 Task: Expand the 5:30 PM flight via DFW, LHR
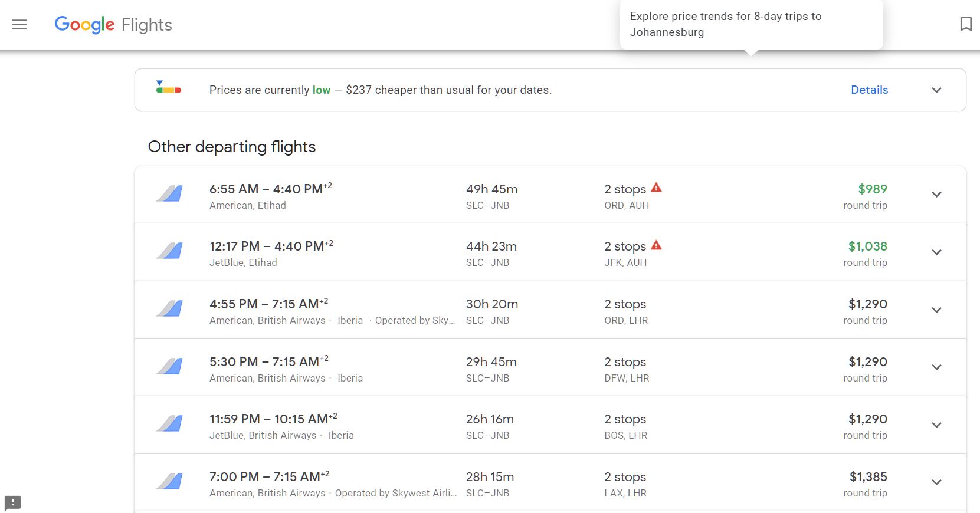click(x=936, y=367)
